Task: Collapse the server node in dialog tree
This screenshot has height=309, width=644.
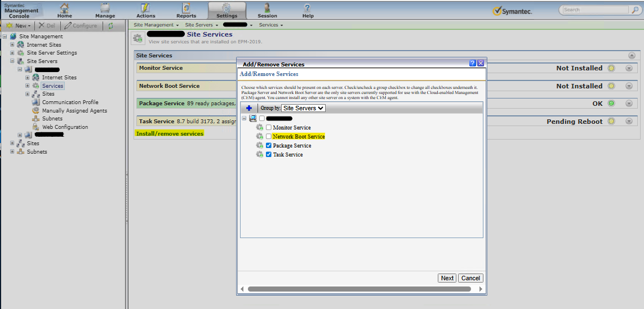Action: (x=245, y=118)
